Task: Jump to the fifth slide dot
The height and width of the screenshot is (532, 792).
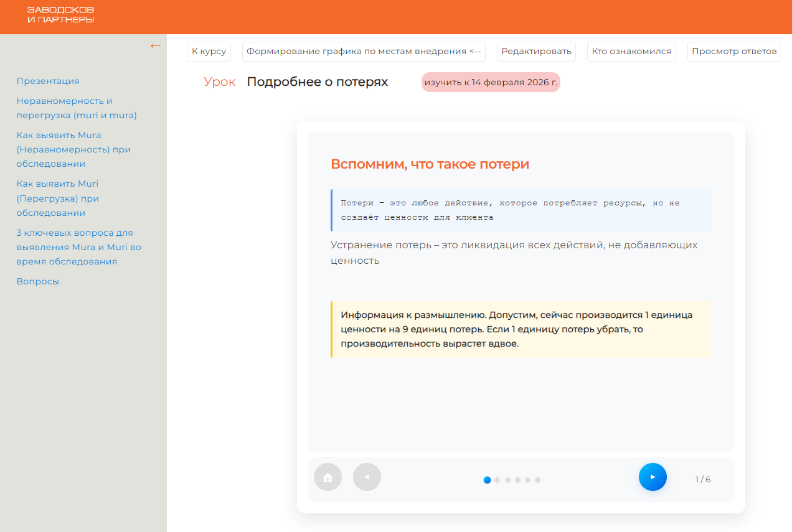Action: (527, 480)
